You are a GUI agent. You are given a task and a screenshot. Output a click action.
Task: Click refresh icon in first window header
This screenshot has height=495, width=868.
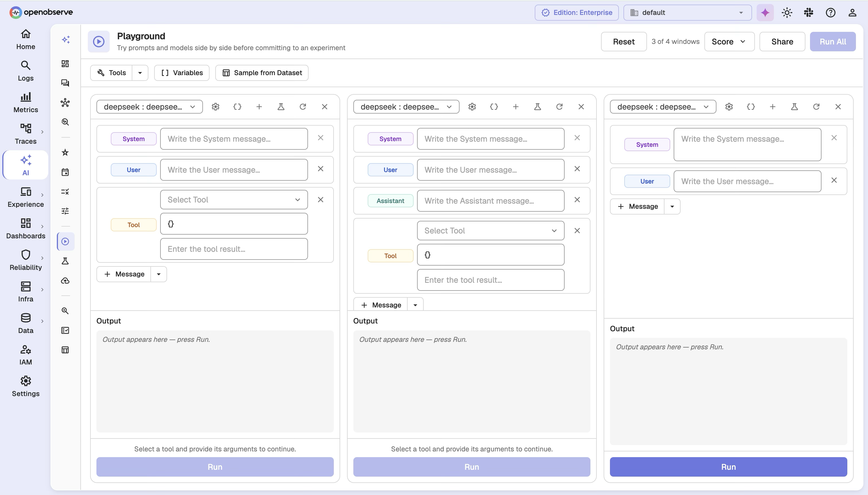[x=303, y=107]
